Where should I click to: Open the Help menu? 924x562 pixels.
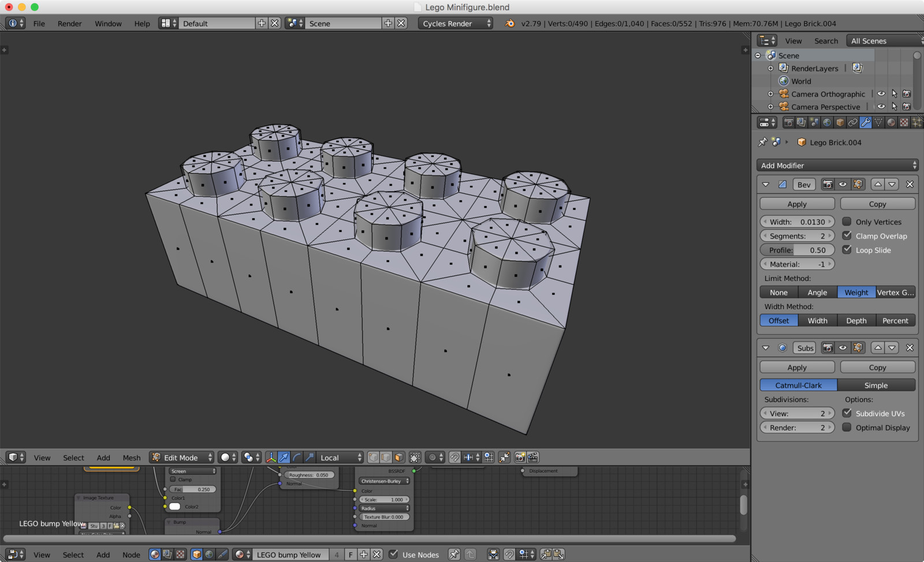(142, 24)
